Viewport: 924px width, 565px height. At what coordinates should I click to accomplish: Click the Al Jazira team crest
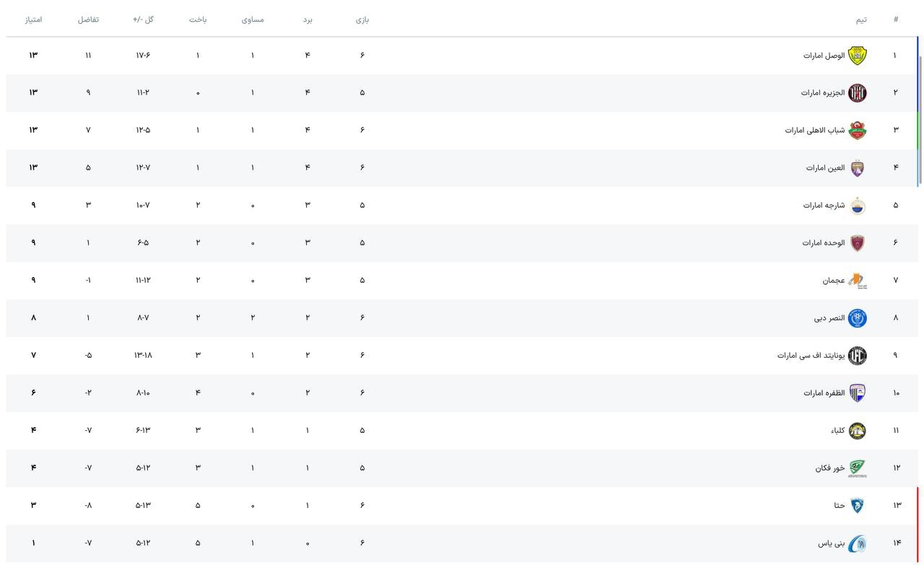click(857, 93)
